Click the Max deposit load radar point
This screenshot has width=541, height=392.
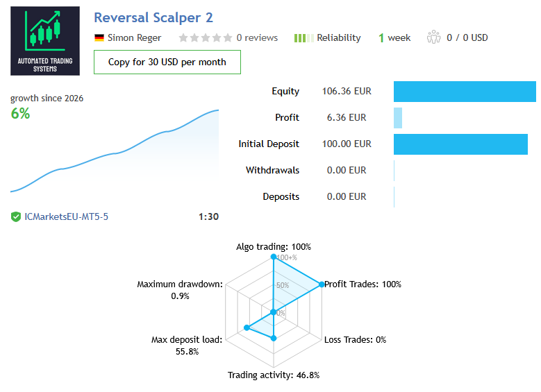[247, 327]
